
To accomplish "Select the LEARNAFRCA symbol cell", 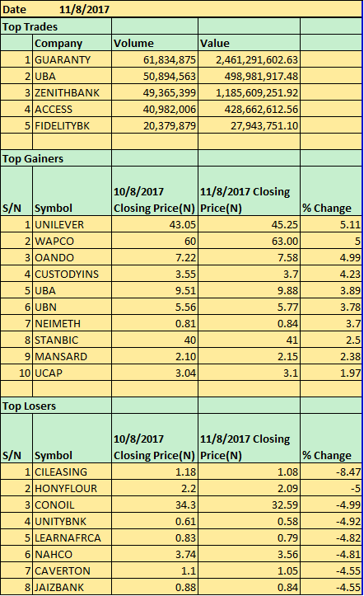I will 72,537.
